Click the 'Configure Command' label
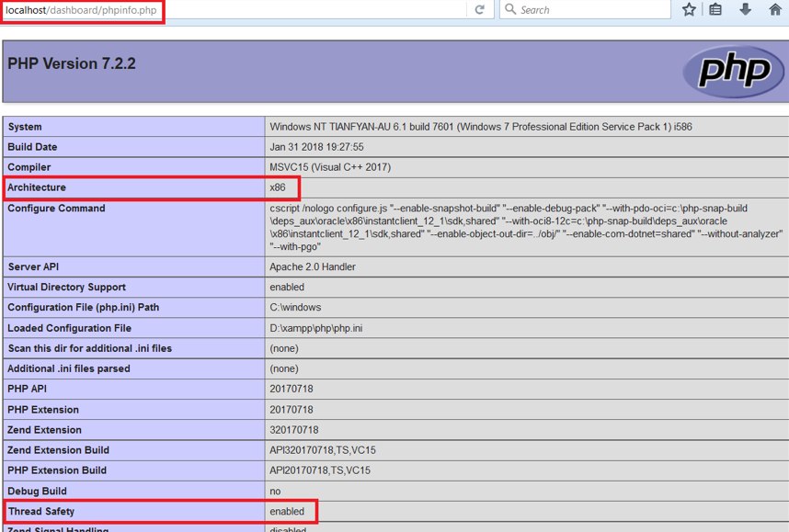The image size is (789, 532). (56, 209)
